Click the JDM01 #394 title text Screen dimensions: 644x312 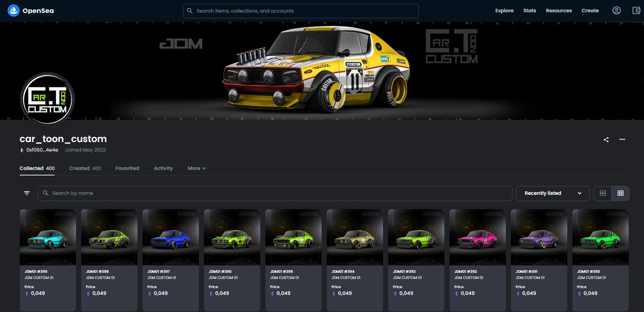pyautogui.click(x=343, y=272)
